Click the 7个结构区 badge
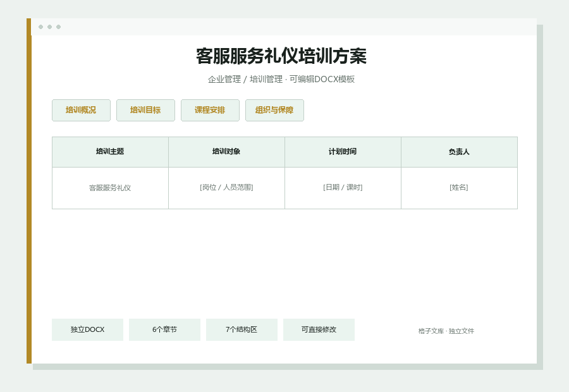This screenshot has height=392, width=569. tap(242, 329)
